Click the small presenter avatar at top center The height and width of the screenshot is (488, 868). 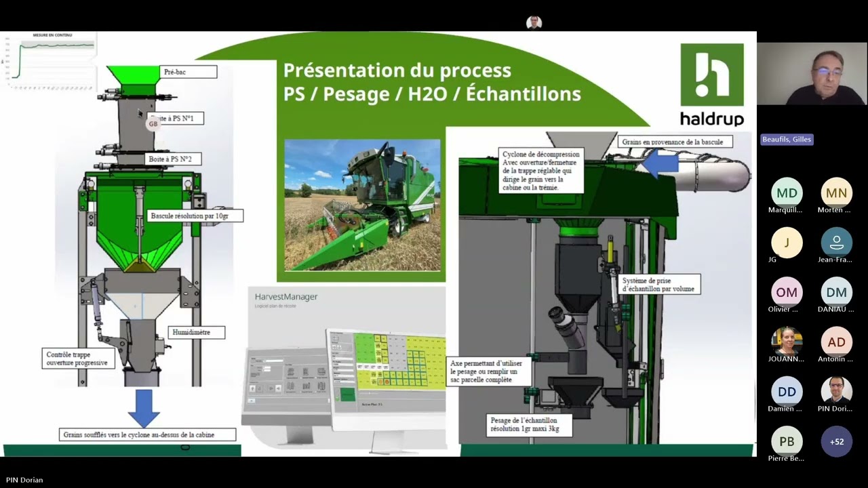pyautogui.click(x=534, y=22)
